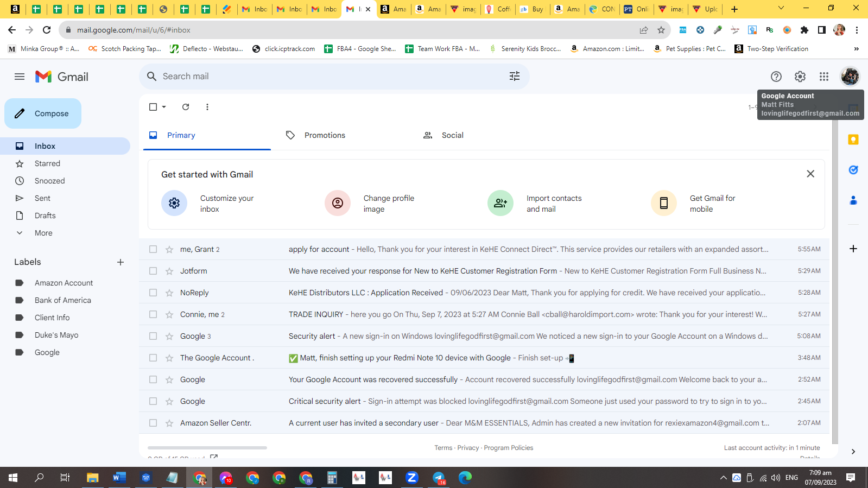Dismiss the Get started with Gmail card
Image resolution: width=868 pixels, height=488 pixels.
click(x=810, y=174)
